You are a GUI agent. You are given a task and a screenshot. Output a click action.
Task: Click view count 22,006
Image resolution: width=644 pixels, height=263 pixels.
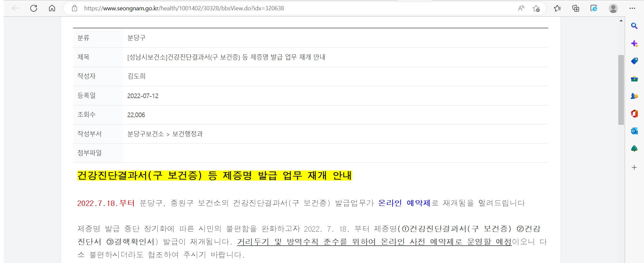point(136,115)
